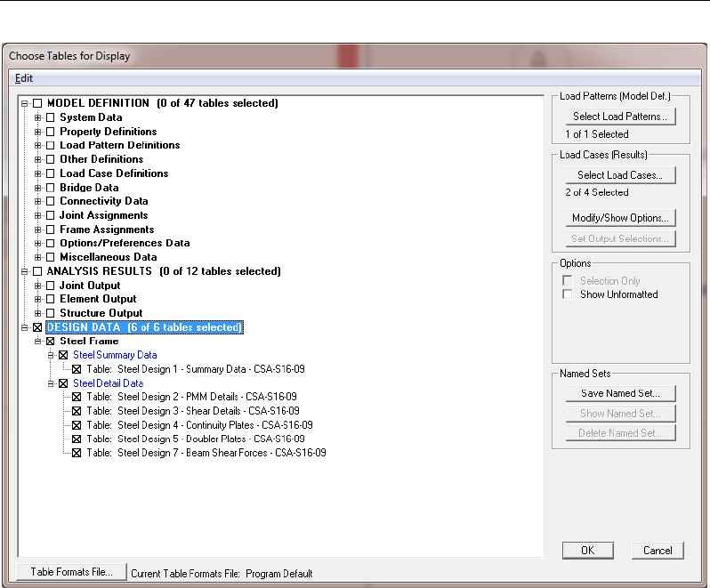710x588 pixels.
Task: Dismiss the dialog with Cancel
Action: (658, 551)
